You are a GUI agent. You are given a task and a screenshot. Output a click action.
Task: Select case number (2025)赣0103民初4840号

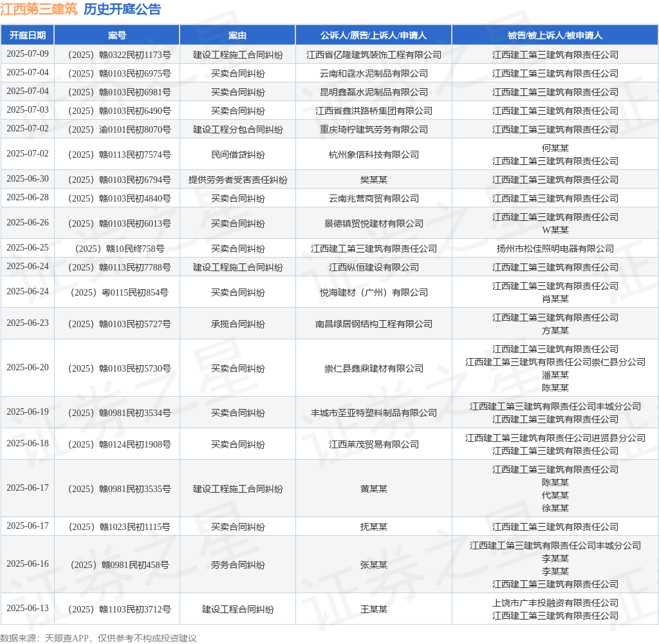(x=119, y=198)
